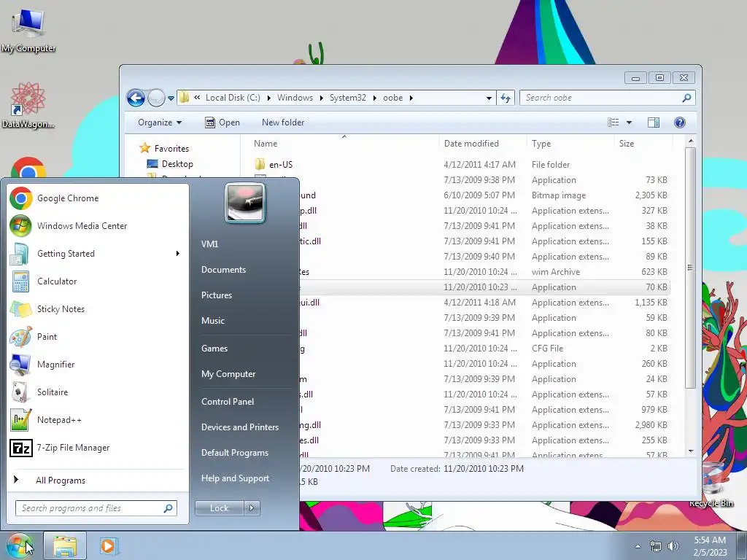Open the address bar history dropdown
Image resolution: width=747 pixels, height=560 pixels.
tap(489, 98)
